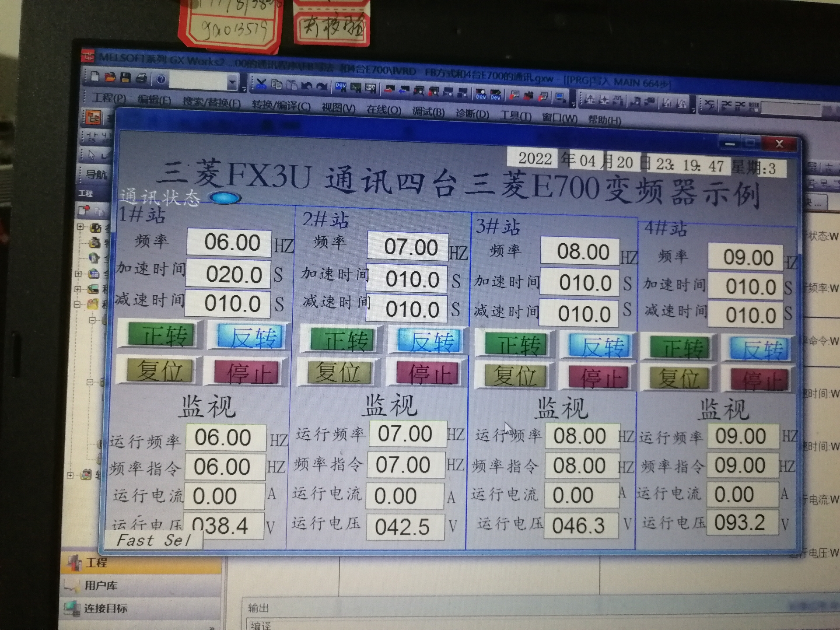Open the 转换/编译(C) menu
This screenshot has height=630, width=840.
click(x=281, y=106)
